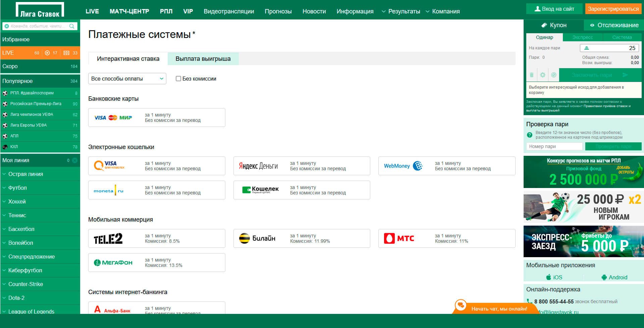Click Заключить пари button
This screenshot has height=328, width=644.
(x=600, y=75)
